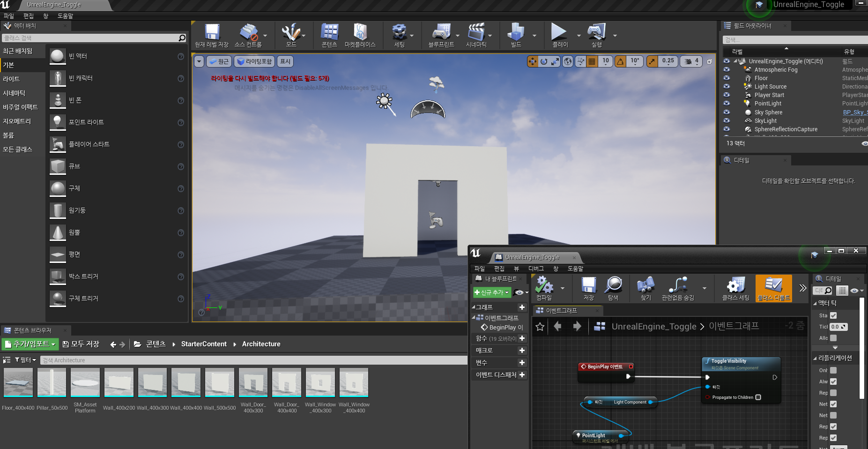Screen dimensions: 868x449
Task: Toggle rotation snapping icon in viewport
Action: (620, 61)
